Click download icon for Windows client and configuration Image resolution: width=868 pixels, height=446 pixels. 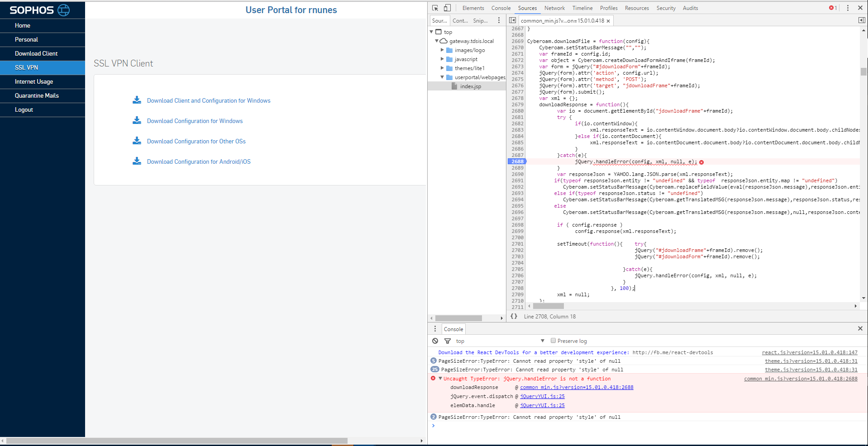[137, 100]
